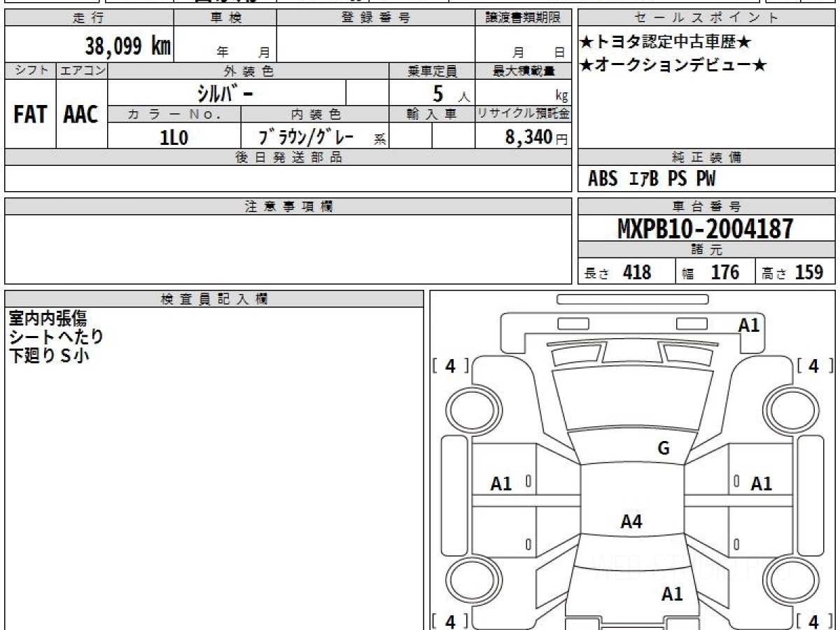Click the 注意事項欄 header bar
Image resolution: width=840 pixels, height=630 pixels.
pyautogui.click(x=288, y=206)
